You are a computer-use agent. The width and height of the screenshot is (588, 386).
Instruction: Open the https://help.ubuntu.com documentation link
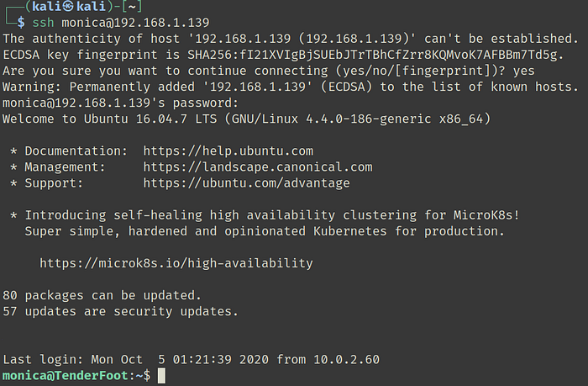[x=228, y=151]
